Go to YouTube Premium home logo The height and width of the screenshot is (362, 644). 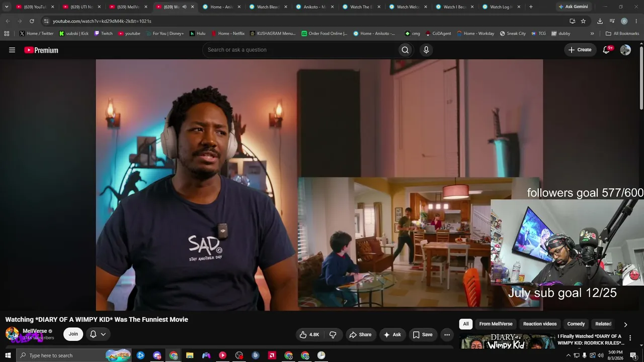click(41, 50)
